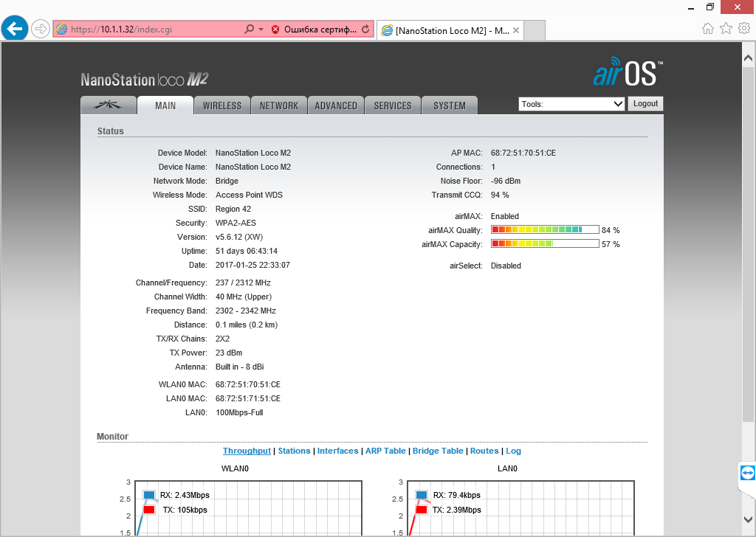Click the ARP Table link
The height and width of the screenshot is (537, 756).
pyautogui.click(x=385, y=451)
